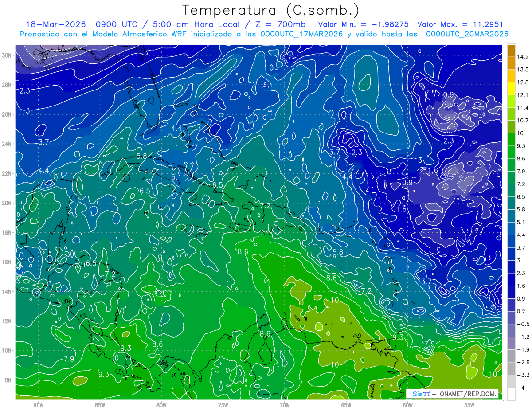Screen dimensions: 532x411
Task: Click the 12.1 value on the color scale
Action: click(x=524, y=95)
